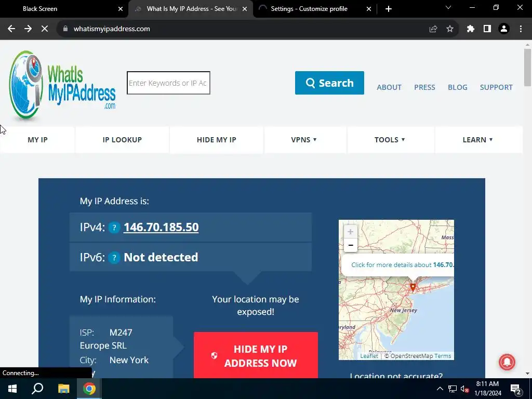Open the BLOG link

pyautogui.click(x=457, y=87)
